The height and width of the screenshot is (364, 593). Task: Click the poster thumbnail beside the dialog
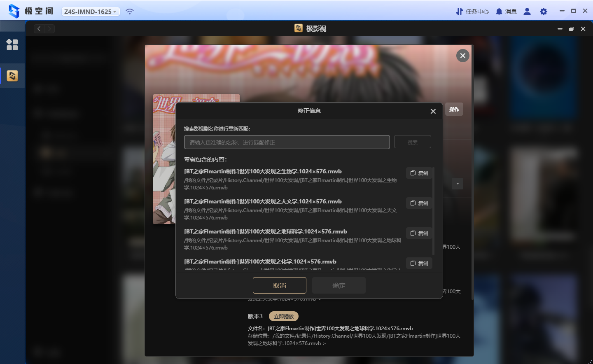coord(164,159)
